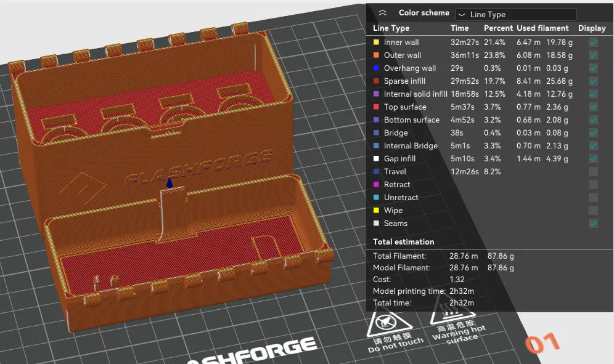Toggle Overhang wall display checkbox

593,68
